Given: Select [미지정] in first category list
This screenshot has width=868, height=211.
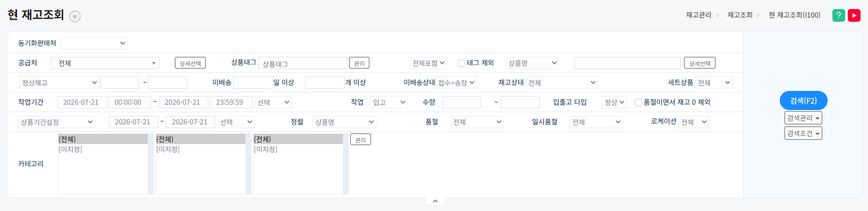Looking at the screenshot, I should [103, 149].
